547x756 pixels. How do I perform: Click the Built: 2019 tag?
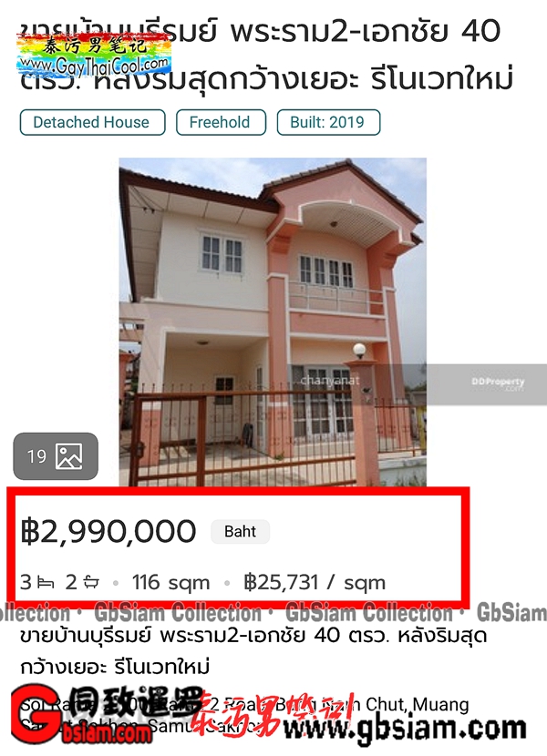328,122
